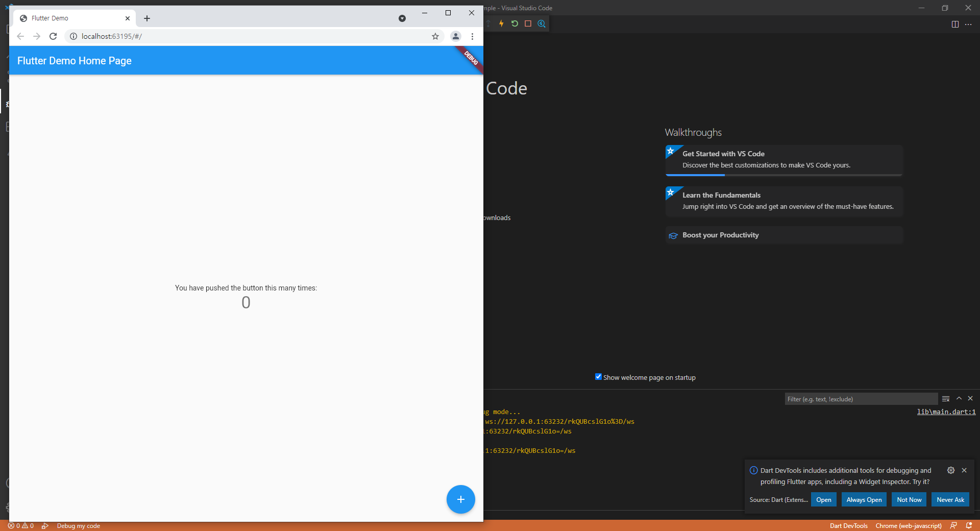980x531 pixels.
Task: Click the split editor icon in VS Code
Action: 955,24
